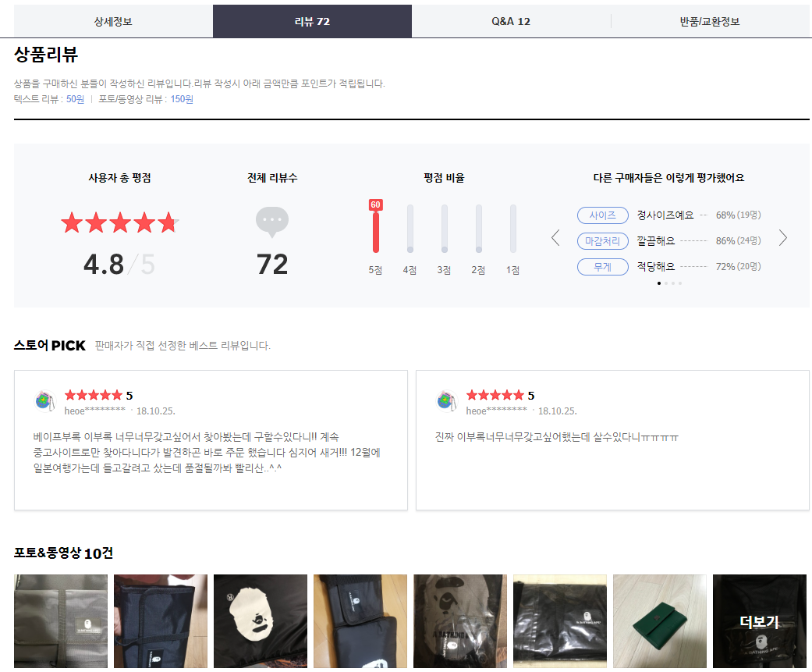Click the right arrow in buyer ratings
Screen dimensions: 812x672
(x=783, y=238)
